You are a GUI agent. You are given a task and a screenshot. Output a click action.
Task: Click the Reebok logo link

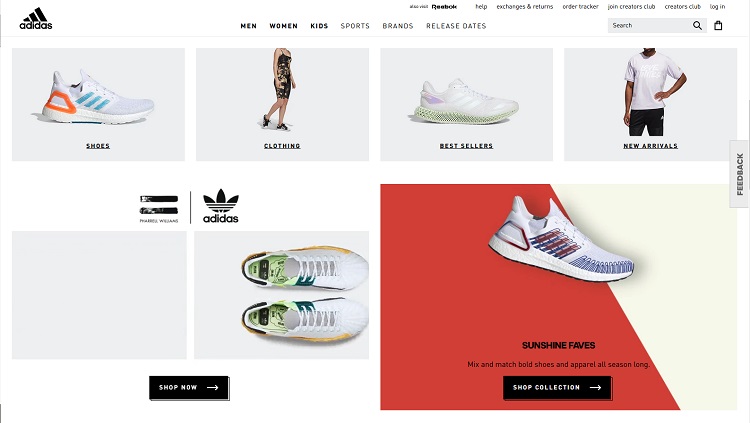444,7
